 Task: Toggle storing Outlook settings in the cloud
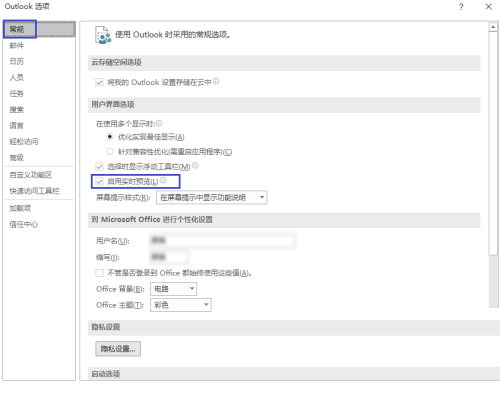click(99, 82)
